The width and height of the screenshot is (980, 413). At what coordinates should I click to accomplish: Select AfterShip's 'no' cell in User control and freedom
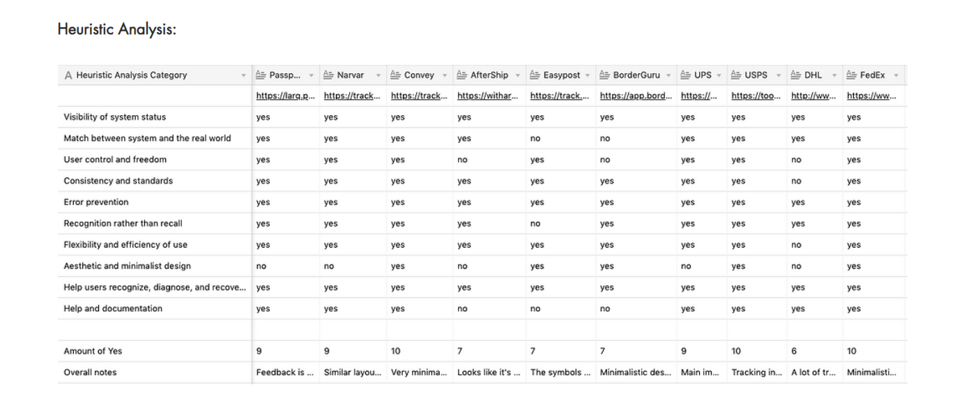click(x=462, y=160)
